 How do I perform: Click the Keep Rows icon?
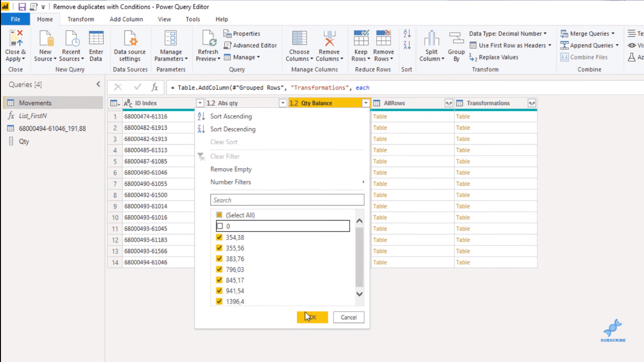[361, 38]
